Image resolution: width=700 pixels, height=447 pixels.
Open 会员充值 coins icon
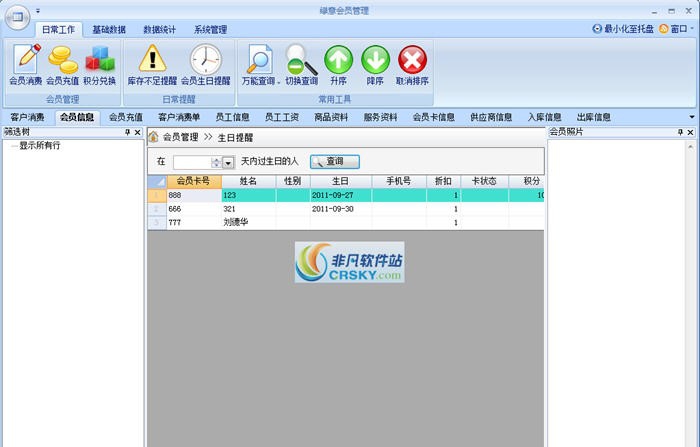tap(62, 65)
